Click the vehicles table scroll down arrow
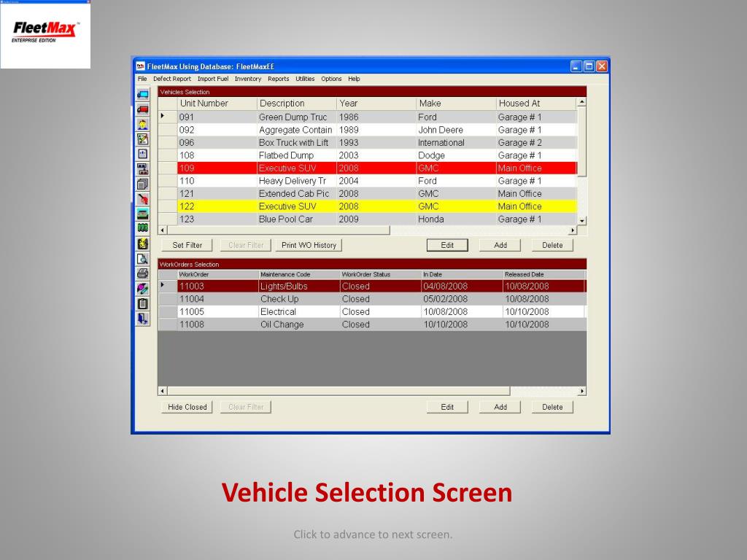 [x=581, y=221]
